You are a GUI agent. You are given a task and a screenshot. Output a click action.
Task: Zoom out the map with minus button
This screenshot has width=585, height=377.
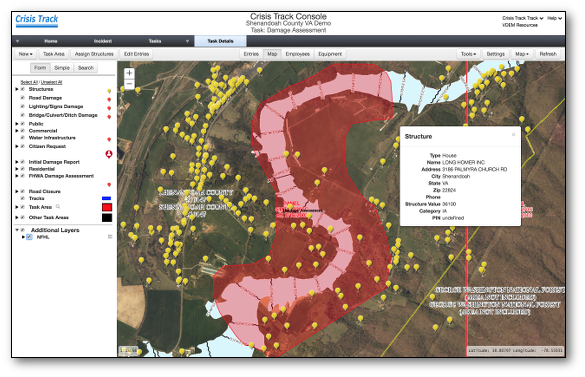pyautogui.click(x=129, y=84)
